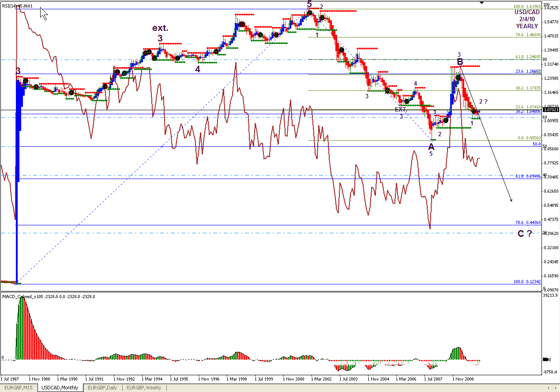
Task: Click the large 'A' wave label
Action: tap(431, 147)
